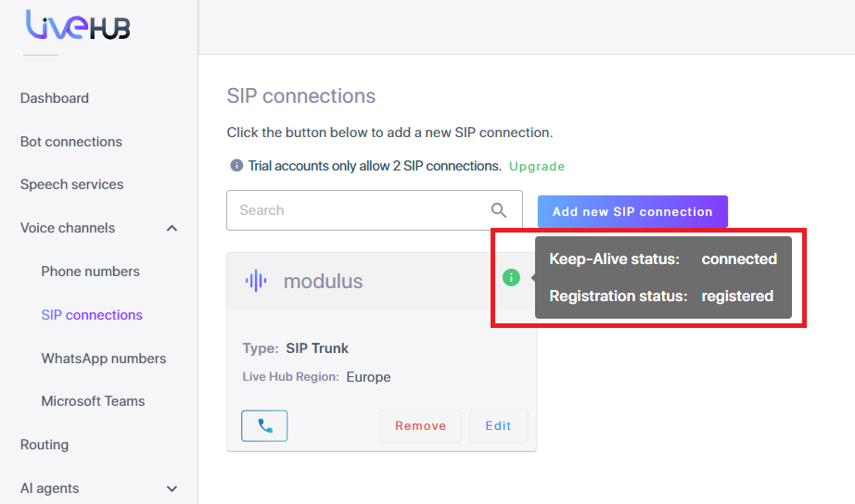Navigate to Routing

tap(45, 445)
